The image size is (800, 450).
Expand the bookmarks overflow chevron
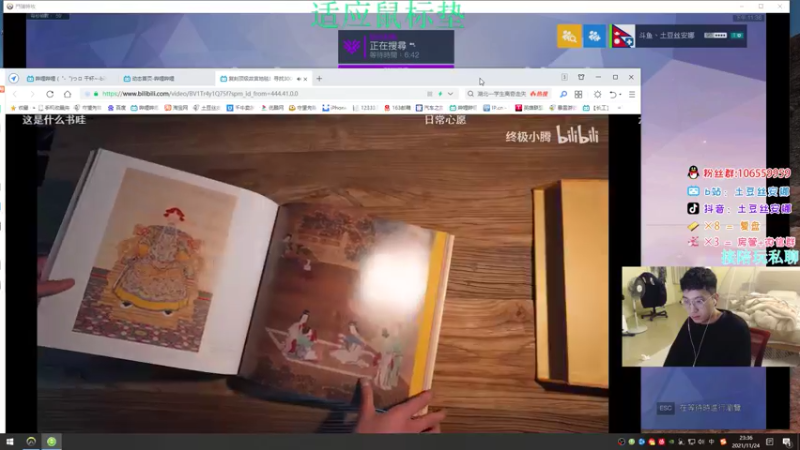click(x=619, y=108)
